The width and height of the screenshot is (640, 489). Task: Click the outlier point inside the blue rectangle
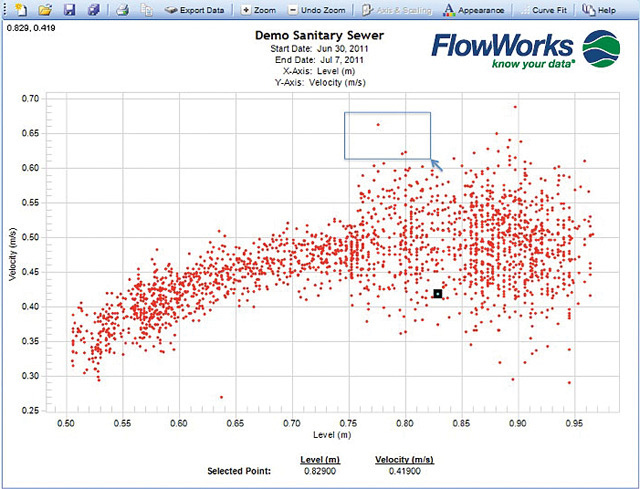coord(377,125)
